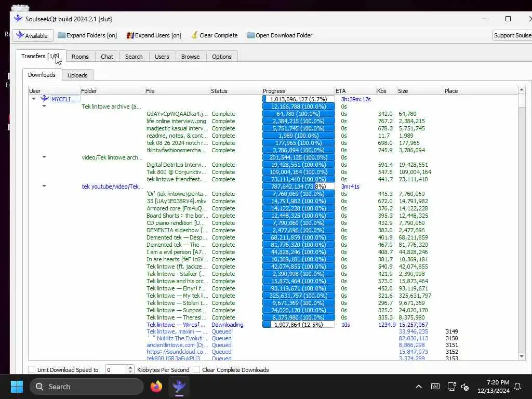The width and height of the screenshot is (532, 399).
Task: Select file life online interview.png
Action: click(x=176, y=121)
